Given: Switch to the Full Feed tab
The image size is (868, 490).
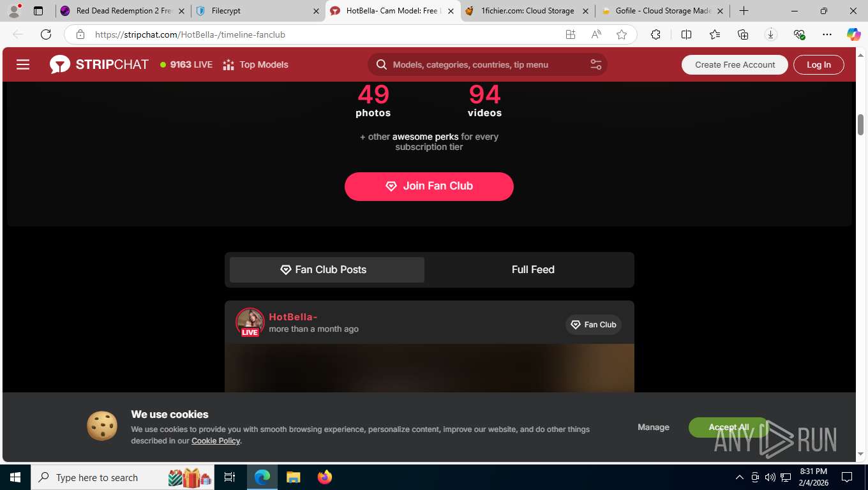Looking at the screenshot, I should [x=533, y=270].
